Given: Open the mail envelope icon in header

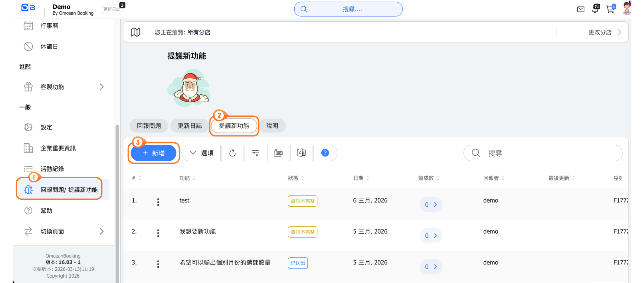Looking at the screenshot, I should (580, 9).
